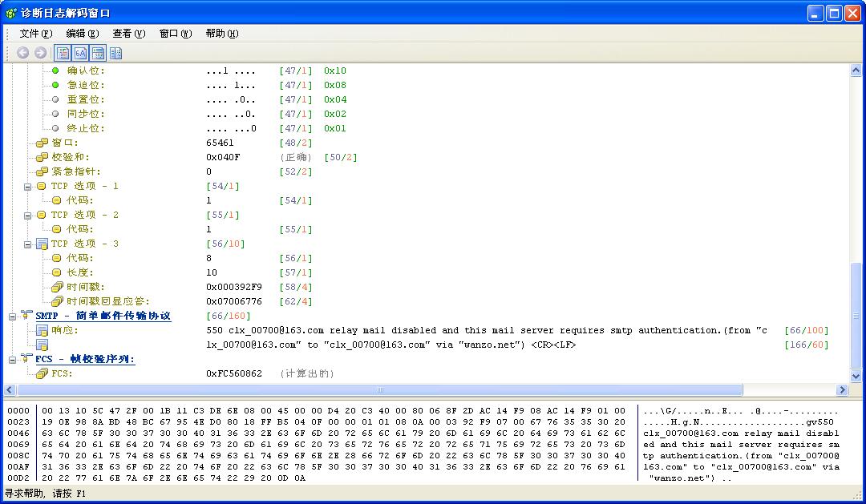Select the gray 重置位 flag indicator
The width and height of the screenshot is (866, 504).
(x=55, y=99)
